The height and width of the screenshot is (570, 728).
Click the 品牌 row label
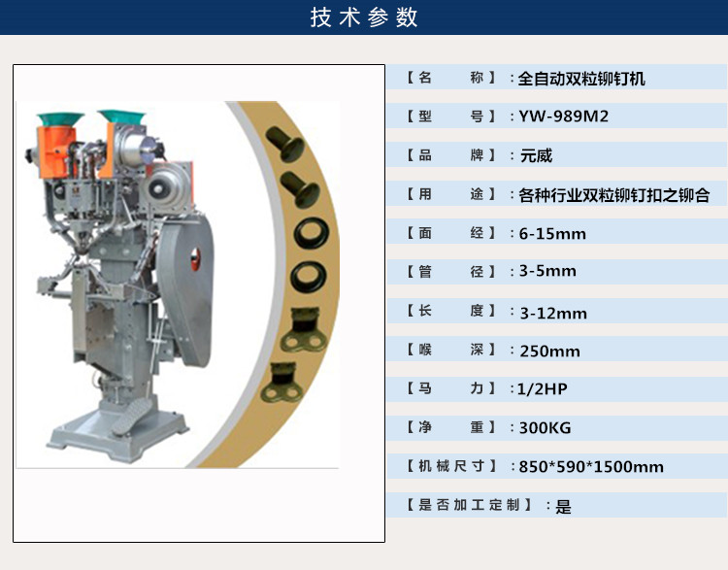(451, 154)
